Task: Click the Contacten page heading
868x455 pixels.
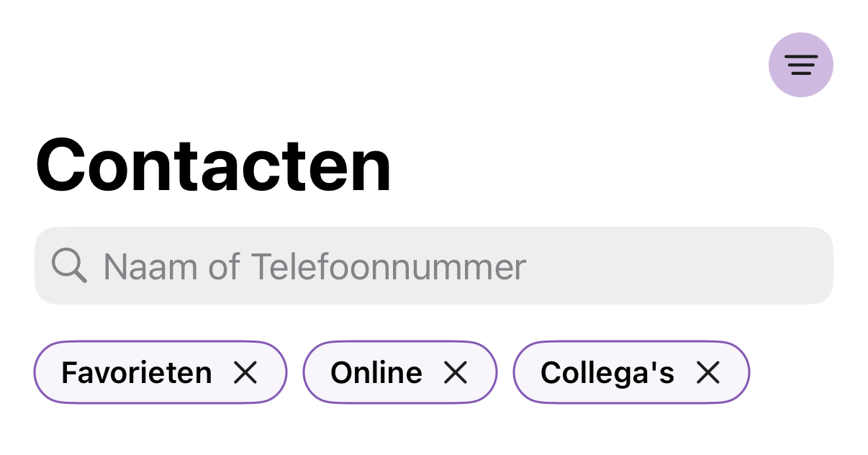Action: (x=213, y=166)
